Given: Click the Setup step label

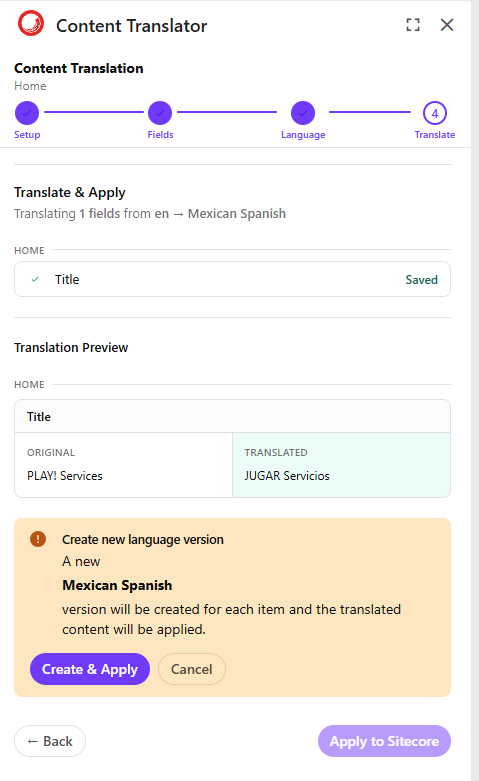Looking at the screenshot, I should [x=27, y=134].
